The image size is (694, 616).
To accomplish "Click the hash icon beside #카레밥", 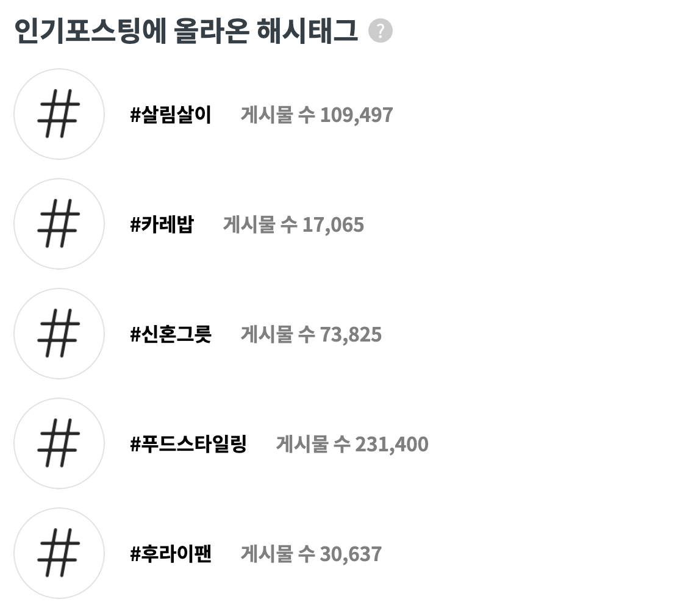I will (x=59, y=223).
